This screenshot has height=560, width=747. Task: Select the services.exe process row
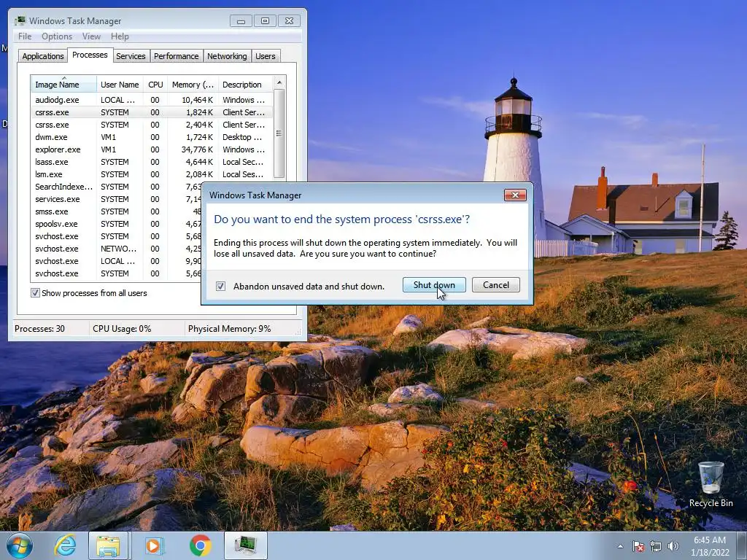[x=116, y=199]
